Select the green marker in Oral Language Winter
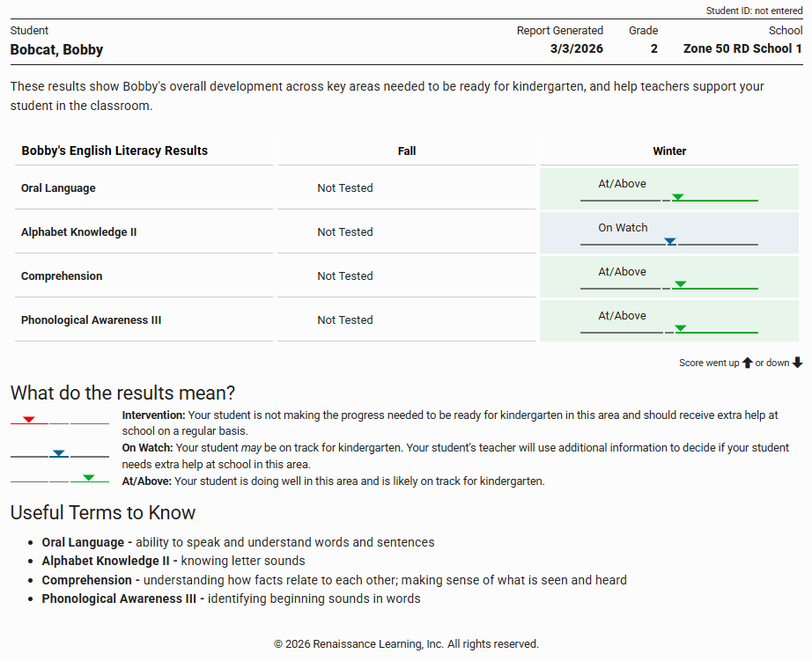Image resolution: width=812 pixels, height=661 pixels. pos(677,197)
